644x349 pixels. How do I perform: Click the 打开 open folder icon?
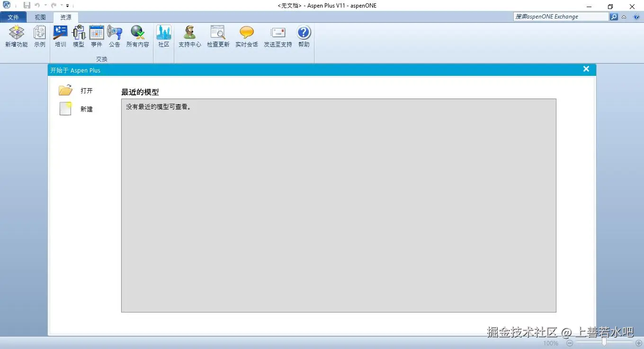point(65,90)
